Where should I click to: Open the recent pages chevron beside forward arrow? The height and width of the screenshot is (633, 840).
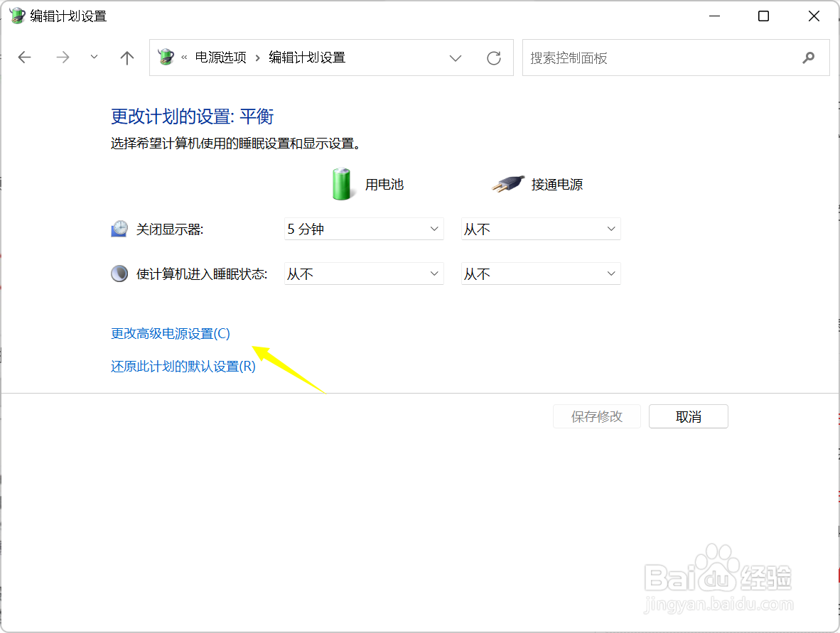(94, 58)
